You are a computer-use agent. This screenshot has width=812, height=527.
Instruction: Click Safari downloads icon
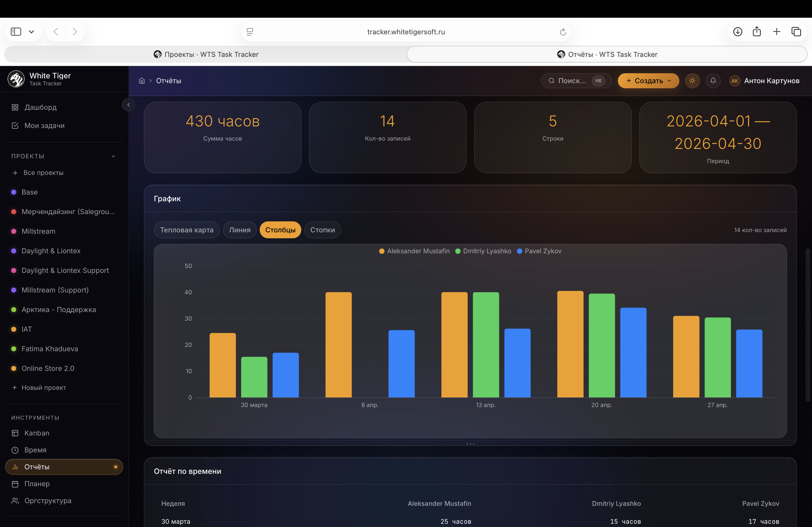click(738, 32)
